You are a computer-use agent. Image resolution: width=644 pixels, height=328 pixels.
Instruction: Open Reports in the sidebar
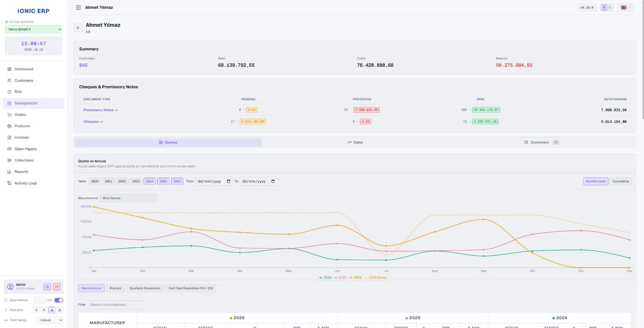[33, 172]
